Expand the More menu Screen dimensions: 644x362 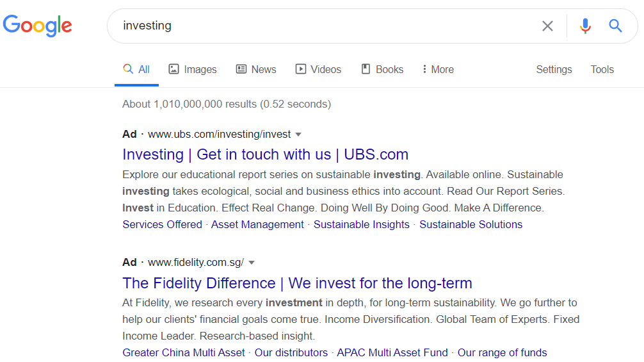click(438, 69)
